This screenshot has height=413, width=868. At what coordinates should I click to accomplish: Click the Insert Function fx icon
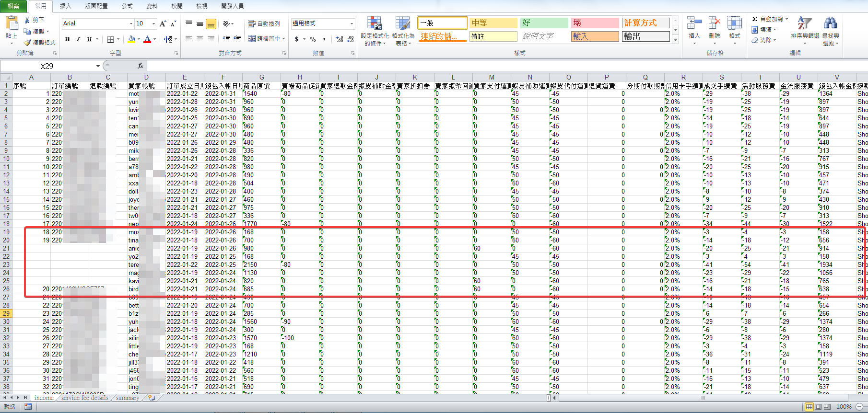click(141, 66)
